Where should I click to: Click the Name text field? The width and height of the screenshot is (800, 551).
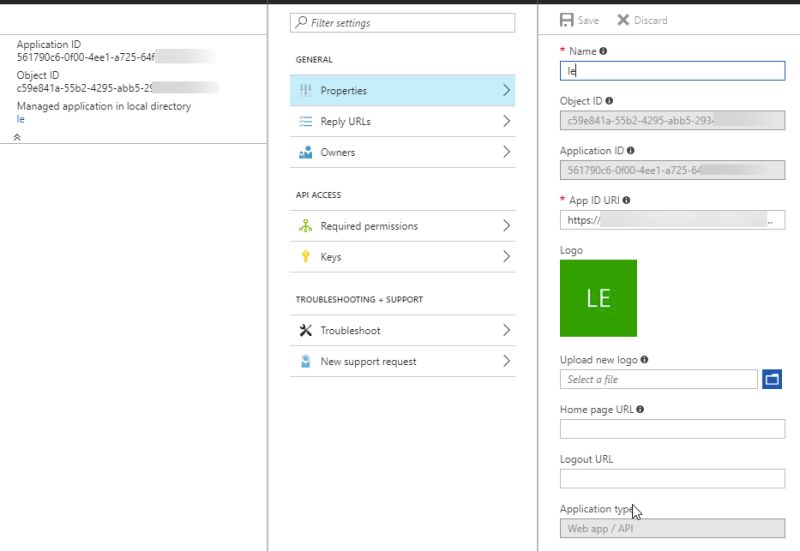click(x=672, y=71)
